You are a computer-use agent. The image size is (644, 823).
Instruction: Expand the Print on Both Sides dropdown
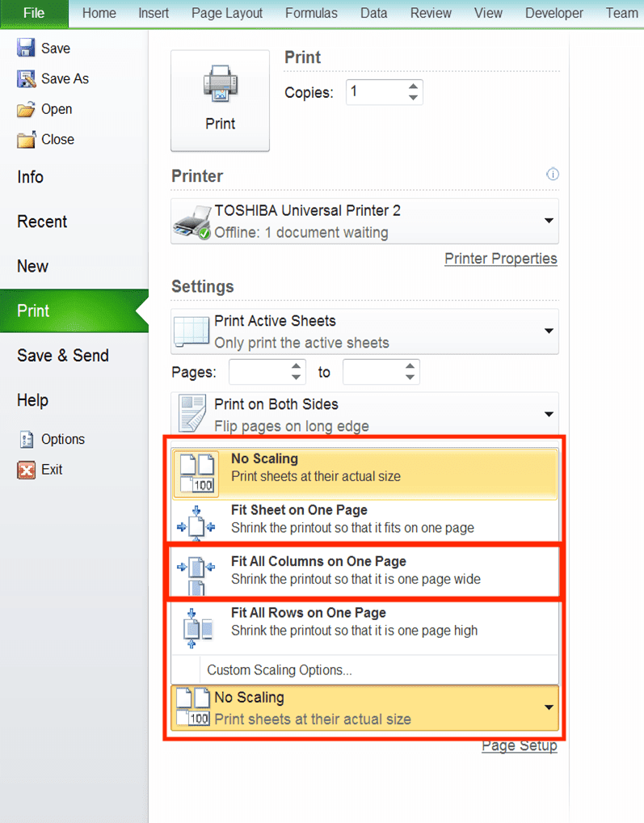point(549,414)
